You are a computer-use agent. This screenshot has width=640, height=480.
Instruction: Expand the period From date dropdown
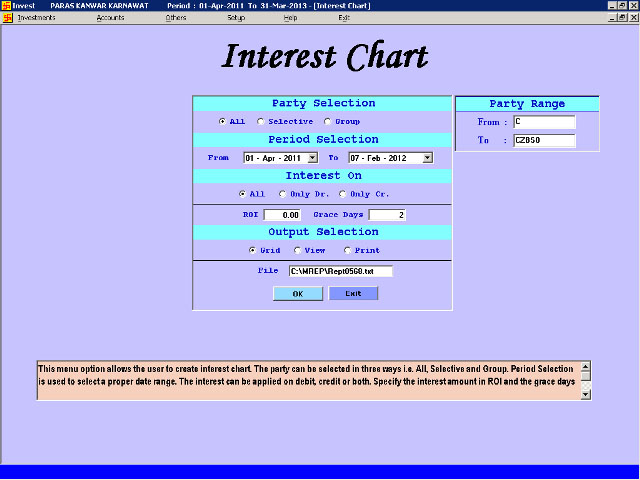(x=313, y=158)
